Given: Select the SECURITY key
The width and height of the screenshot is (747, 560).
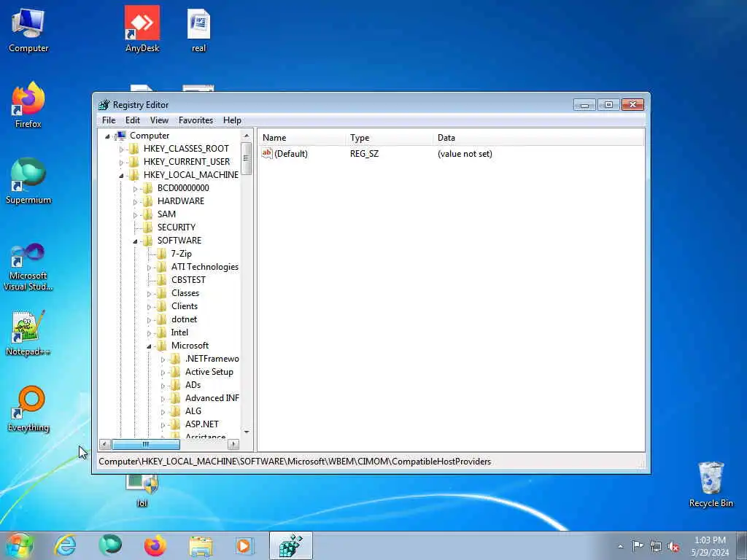Looking at the screenshot, I should coord(177,227).
